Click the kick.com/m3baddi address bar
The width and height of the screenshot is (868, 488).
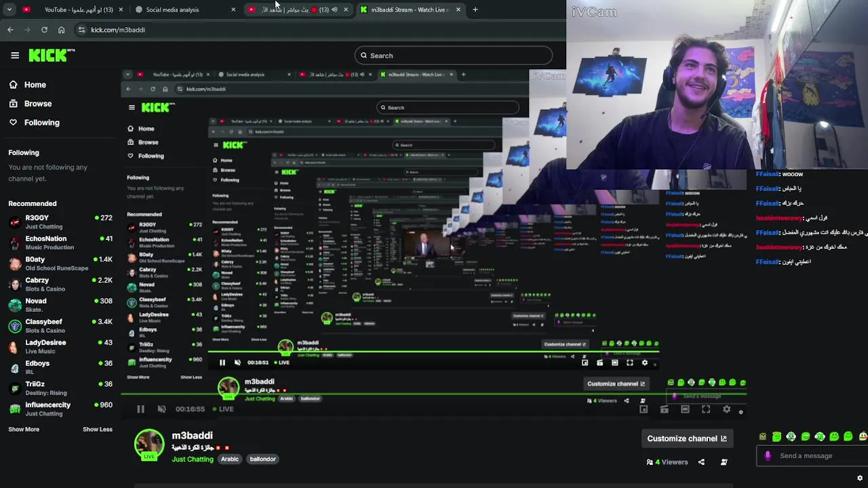[x=319, y=30]
